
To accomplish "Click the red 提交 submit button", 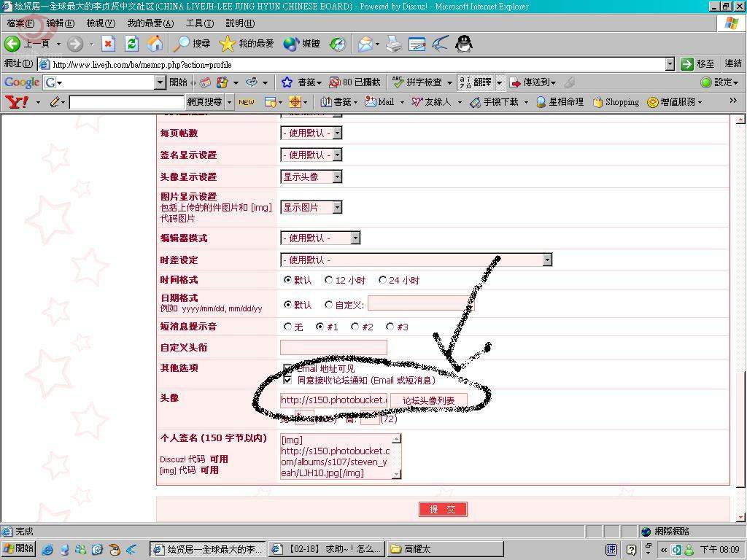I will [x=443, y=509].
